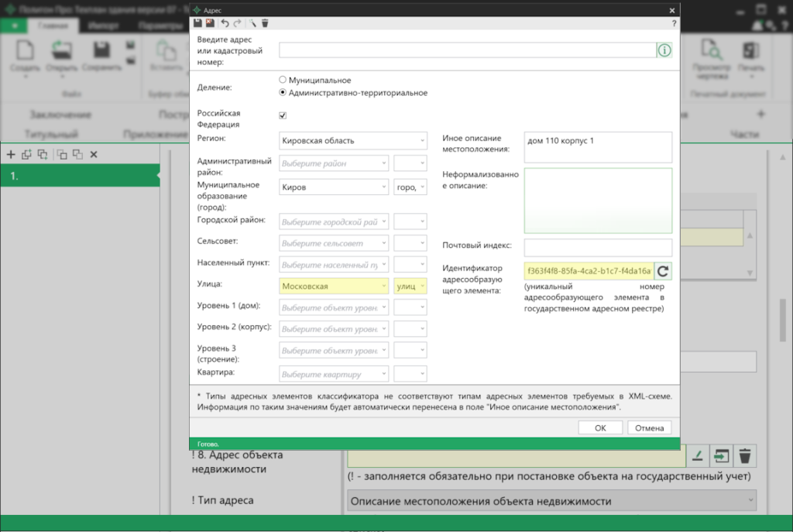Click the undo arrow in the address dialog
The width and height of the screenshot is (793, 532).
click(225, 24)
